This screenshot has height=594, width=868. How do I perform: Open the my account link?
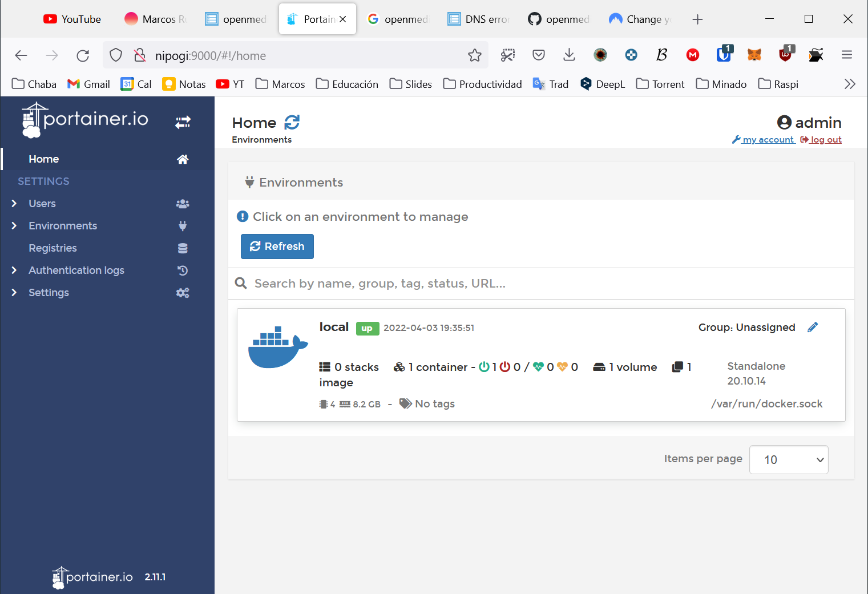pyautogui.click(x=768, y=140)
